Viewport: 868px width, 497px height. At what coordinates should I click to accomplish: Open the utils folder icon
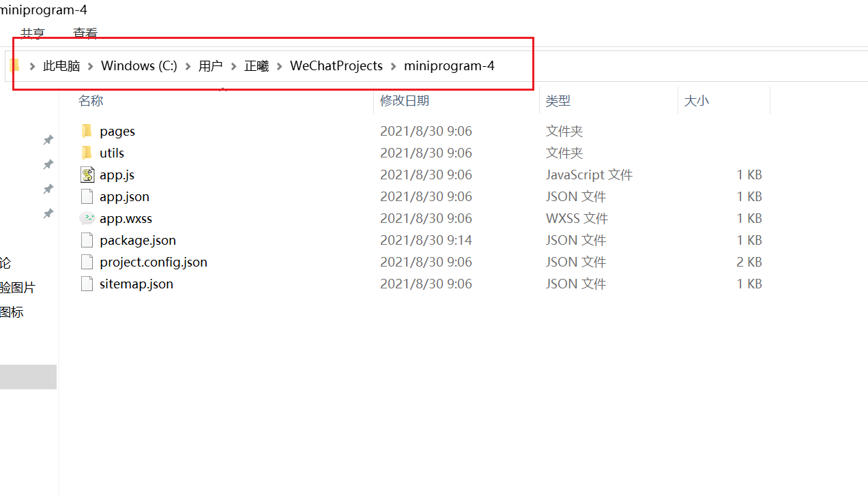(x=86, y=152)
